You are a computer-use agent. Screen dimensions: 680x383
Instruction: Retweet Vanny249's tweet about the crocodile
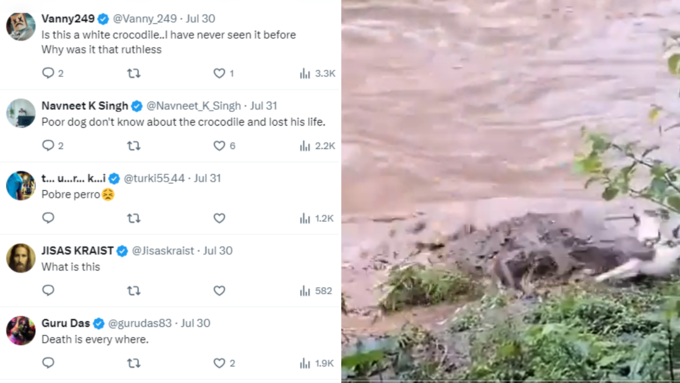134,73
